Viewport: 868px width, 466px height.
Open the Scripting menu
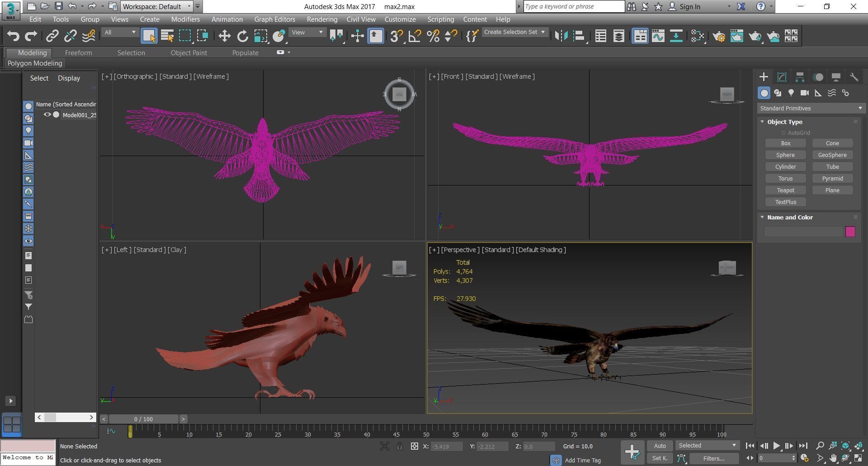click(440, 19)
